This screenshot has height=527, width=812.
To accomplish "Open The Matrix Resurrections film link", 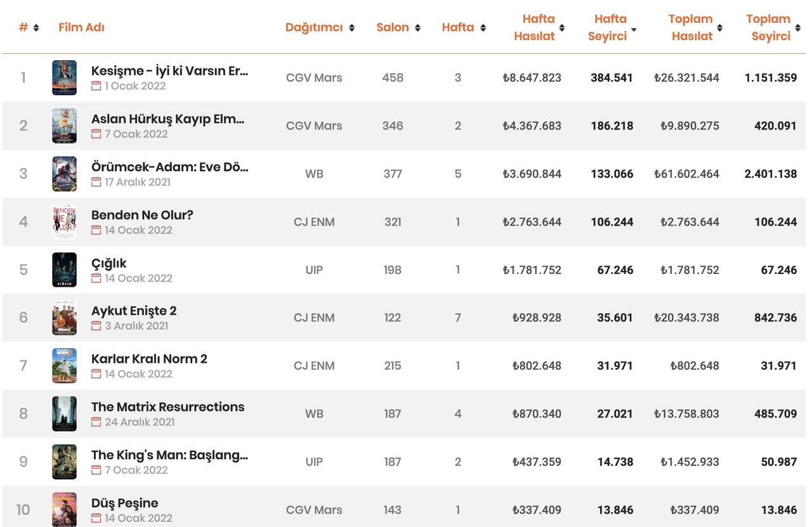I will [x=167, y=407].
